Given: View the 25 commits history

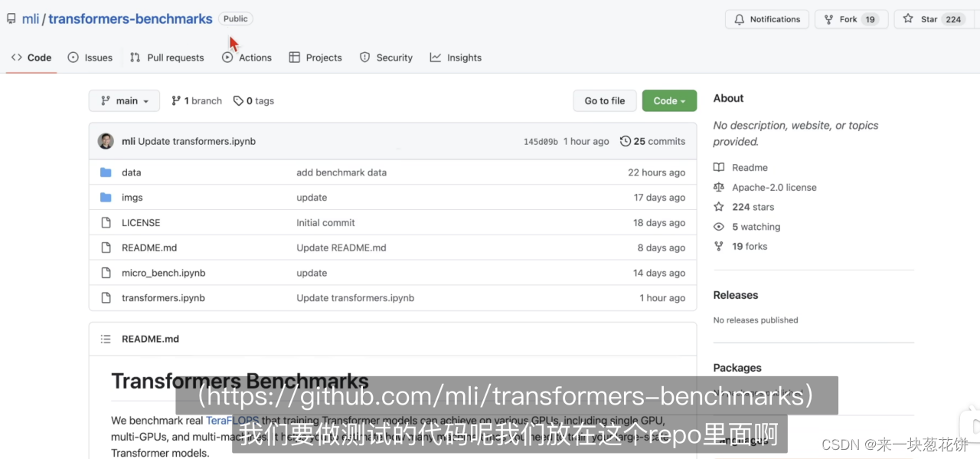Looking at the screenshot, I should (x=652, y=141).
